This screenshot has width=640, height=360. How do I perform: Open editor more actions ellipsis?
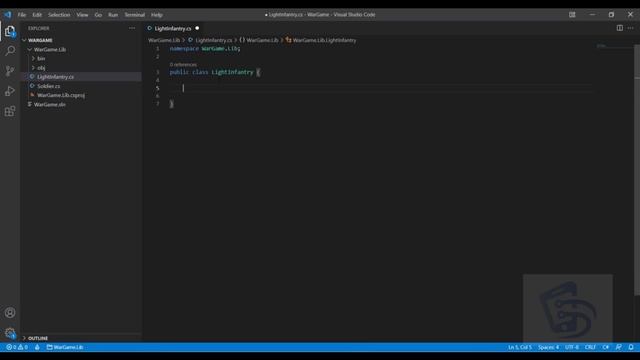click(x=631, y=28)
